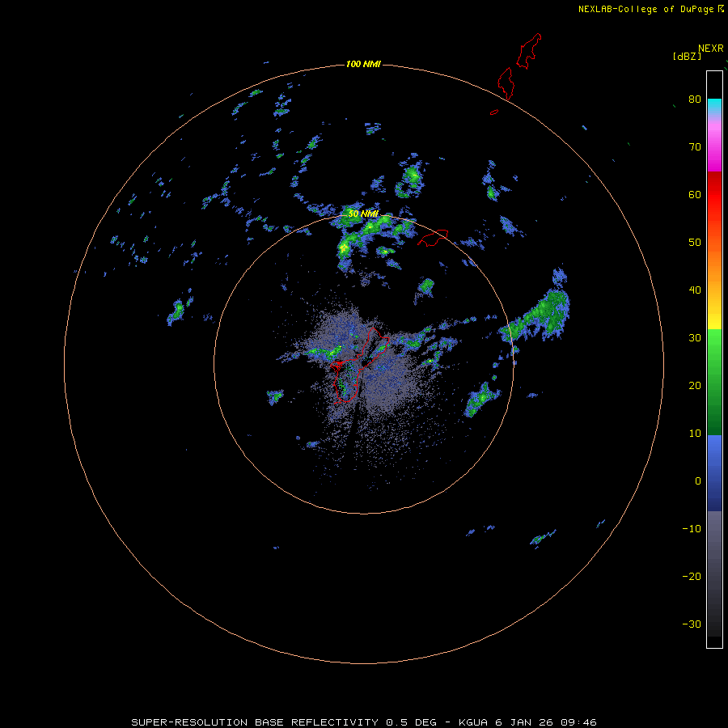Click the 10 value on the dBZ scale
This screenshot has height=728, width=728.
point(695,434)
